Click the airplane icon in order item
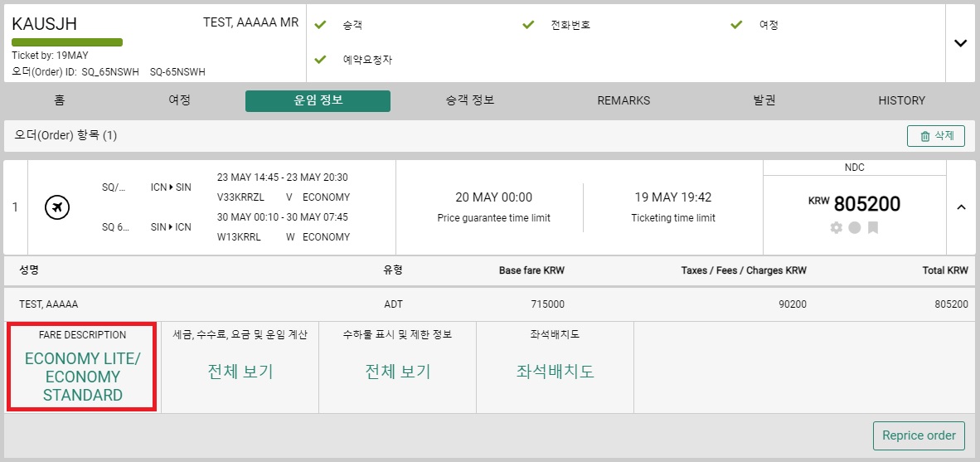 (57, 207)
